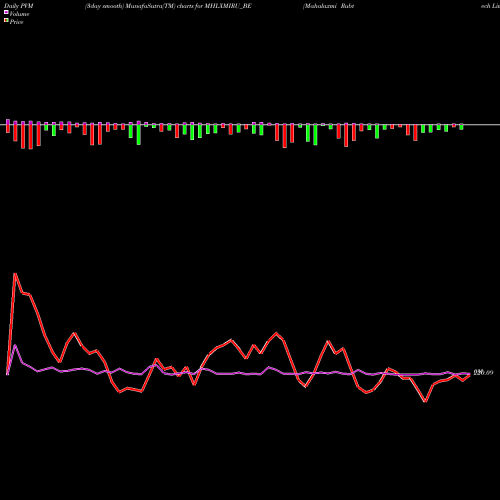Click the highest peak of the red price line
This screenshot has width=500, height=500.
coord(15,274)
